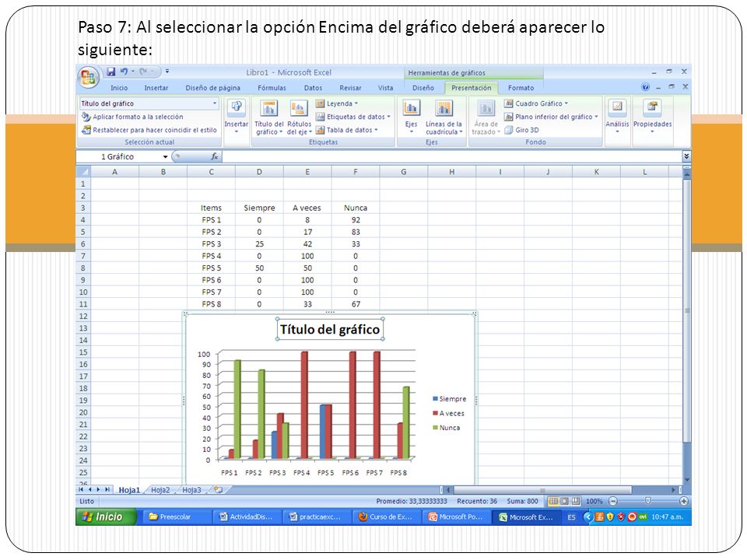747x560 pixels.
Task: Click Aplicar formato a la selección
Action: tap(132, 117)
